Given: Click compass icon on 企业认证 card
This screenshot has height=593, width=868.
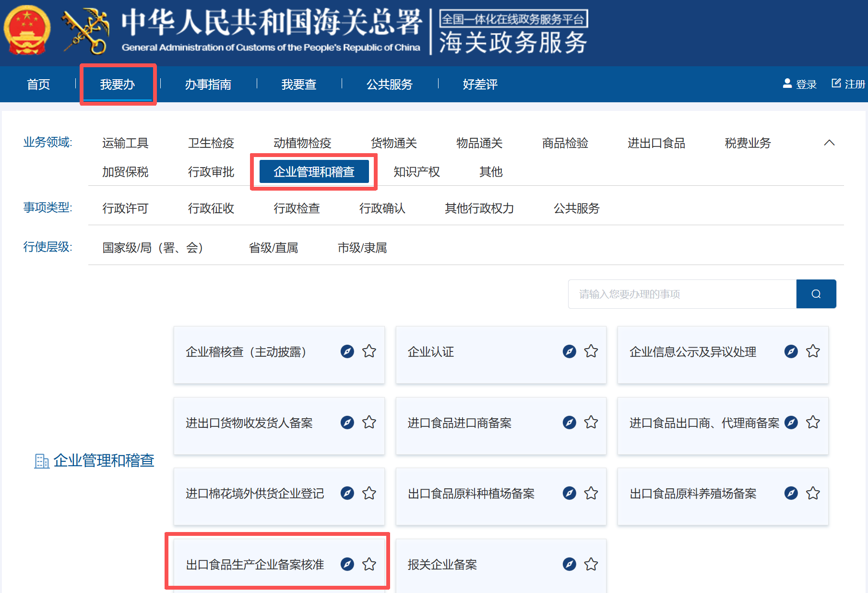Looking at the screenshot, I should [569, 351].
